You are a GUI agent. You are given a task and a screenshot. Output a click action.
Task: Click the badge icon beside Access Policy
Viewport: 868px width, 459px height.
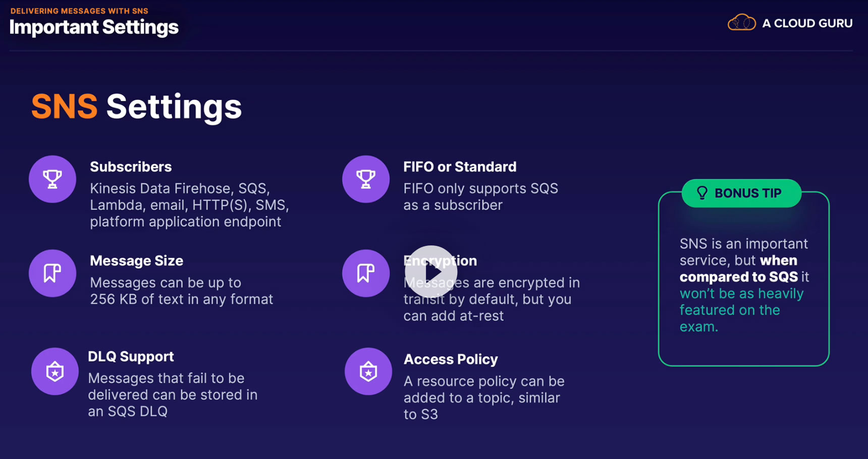(x=368, y=372)
